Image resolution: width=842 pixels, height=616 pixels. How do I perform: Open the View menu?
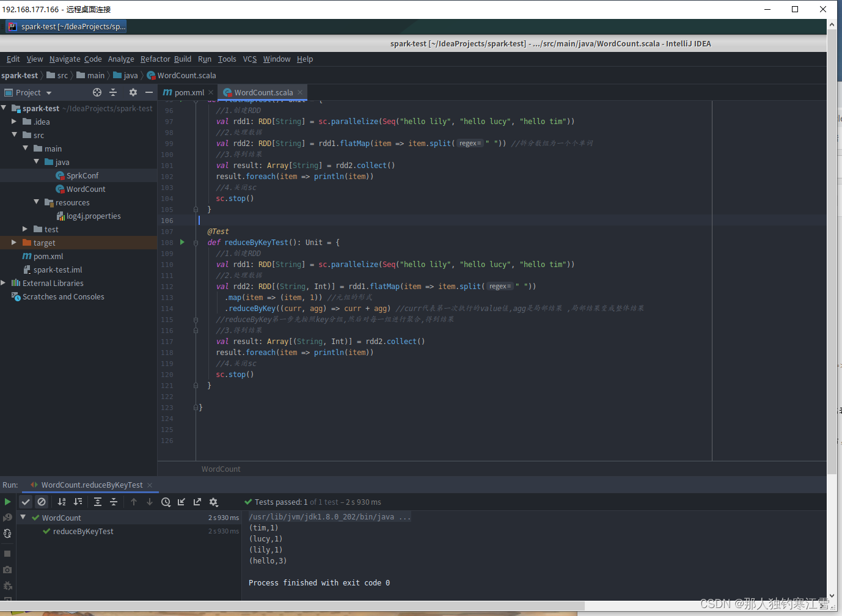point(35,59)
